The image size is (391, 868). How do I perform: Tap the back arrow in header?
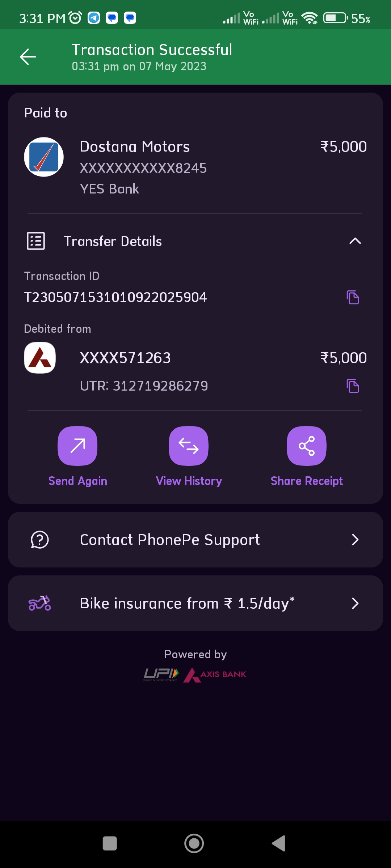(28, 57)
